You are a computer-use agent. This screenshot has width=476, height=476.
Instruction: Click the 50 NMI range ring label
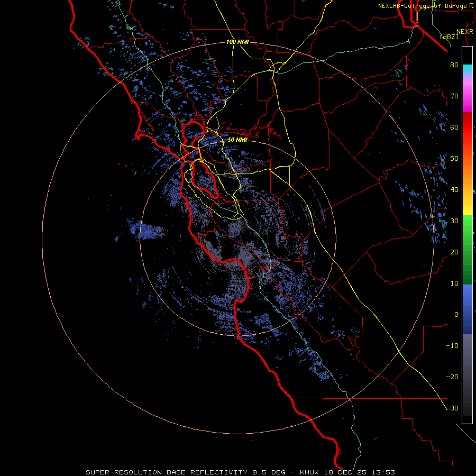click(x=237, y=140)
